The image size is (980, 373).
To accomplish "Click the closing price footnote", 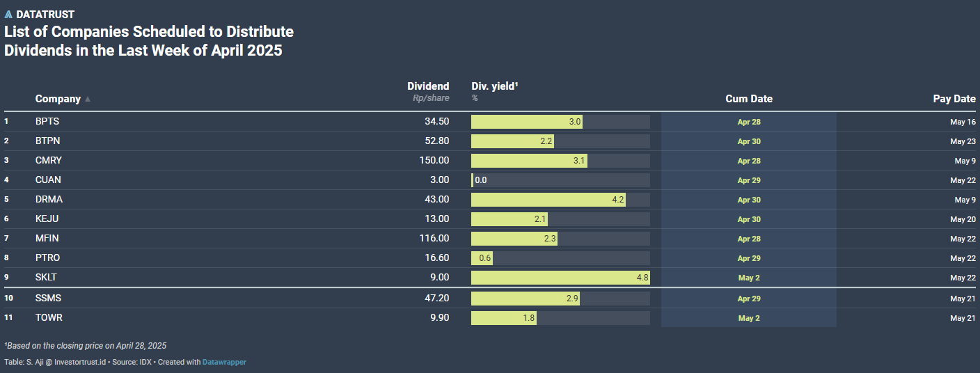I will pos(86,346).
